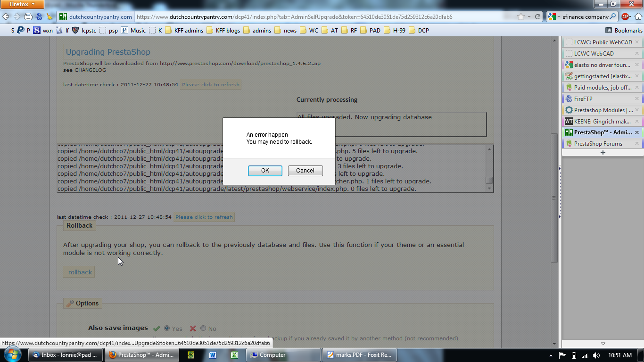Click upper 'Please click to refresh' button
The height and width of the screenshot is (362, 644).
point(211,85)
